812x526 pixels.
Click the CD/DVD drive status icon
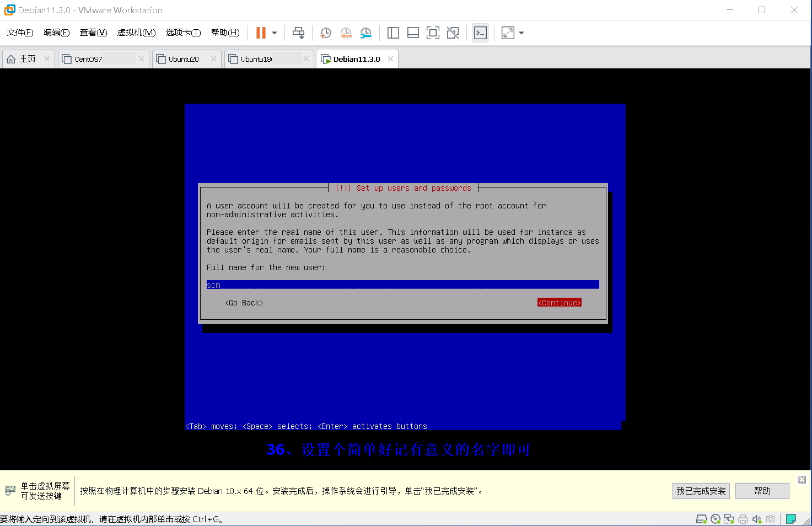click(x=716, y=519)
